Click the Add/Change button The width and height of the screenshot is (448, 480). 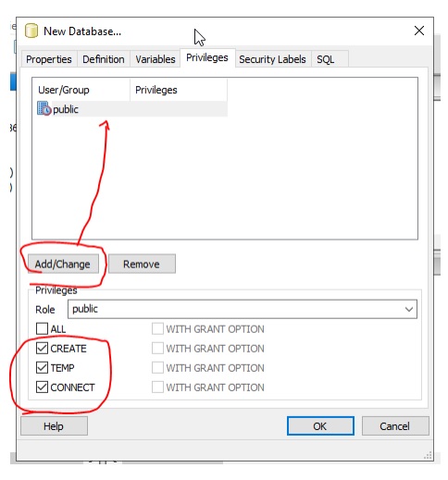click(x=63, y=264)
